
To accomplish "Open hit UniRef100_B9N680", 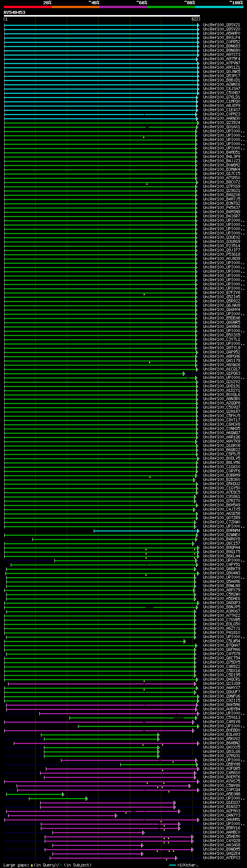I will [222, 51].
